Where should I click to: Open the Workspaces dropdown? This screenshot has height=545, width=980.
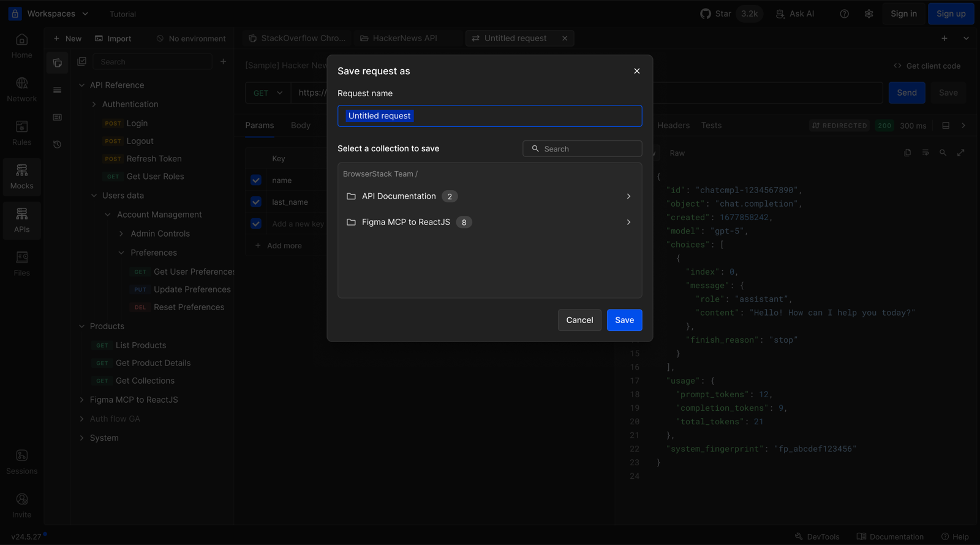(49, 13)
